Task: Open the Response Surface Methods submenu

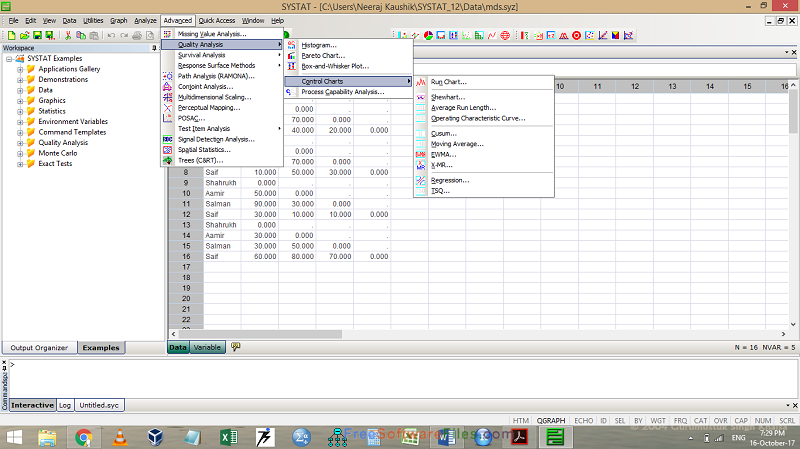Action: click(222, 65)
